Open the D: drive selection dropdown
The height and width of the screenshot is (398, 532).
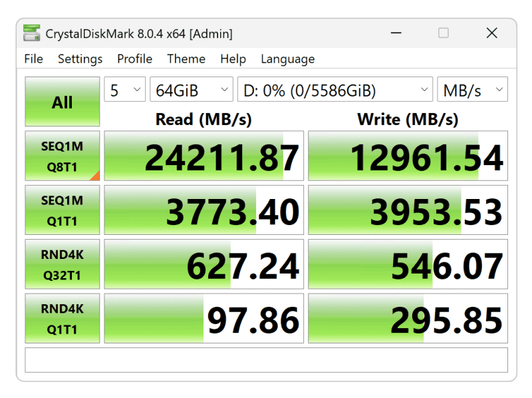(x=334, y=90)
